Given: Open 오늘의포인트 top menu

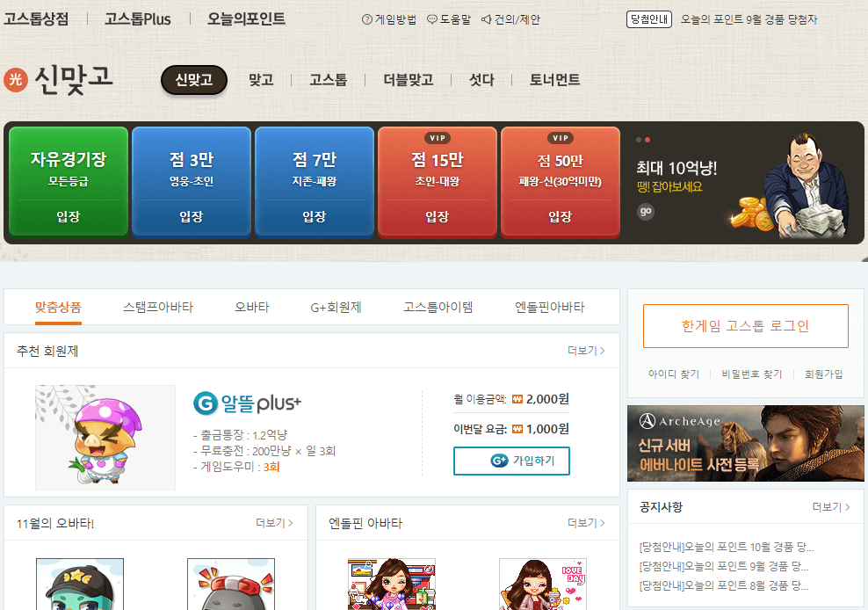Looking at the screenshot, I should click(x=246, y=18).
